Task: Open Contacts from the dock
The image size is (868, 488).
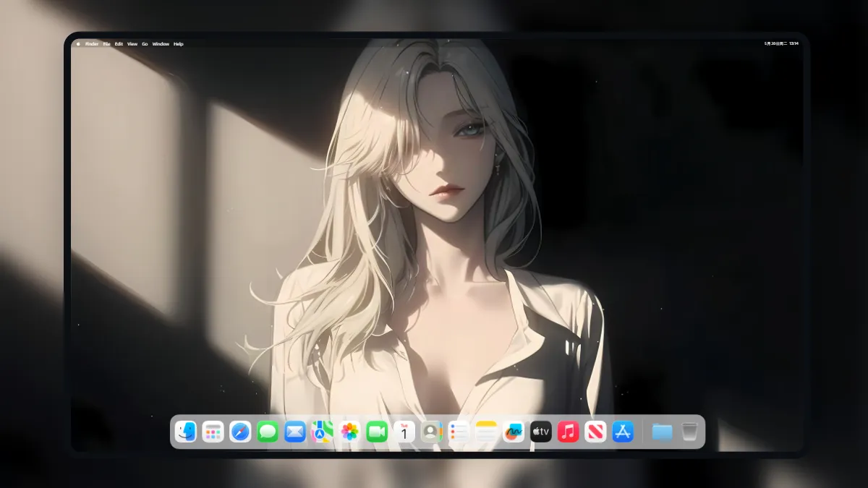Action: pos(431,432)
